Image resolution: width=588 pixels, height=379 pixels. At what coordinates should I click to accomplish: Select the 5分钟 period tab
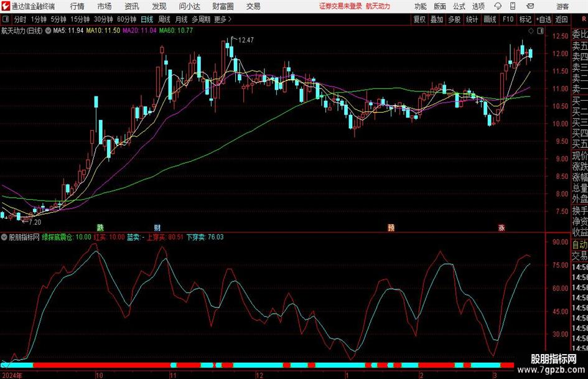pyautogui.click(x=58, y=19)
